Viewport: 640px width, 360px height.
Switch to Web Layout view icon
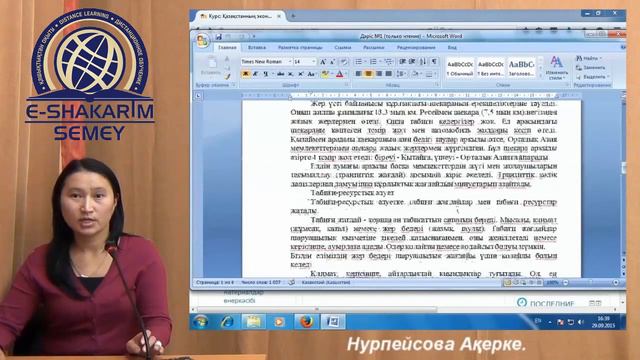523,282
